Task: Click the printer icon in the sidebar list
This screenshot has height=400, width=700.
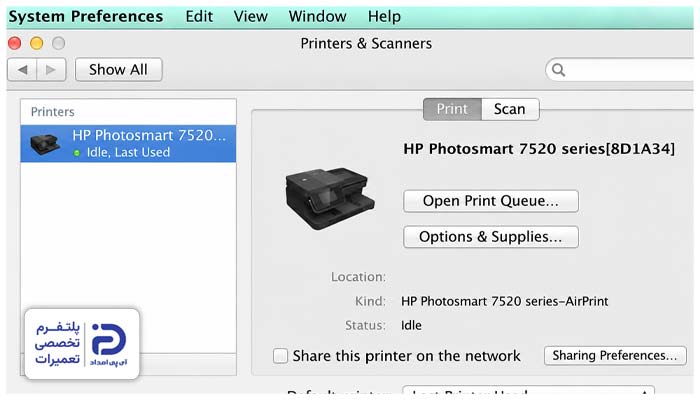Action: [45, 144]
